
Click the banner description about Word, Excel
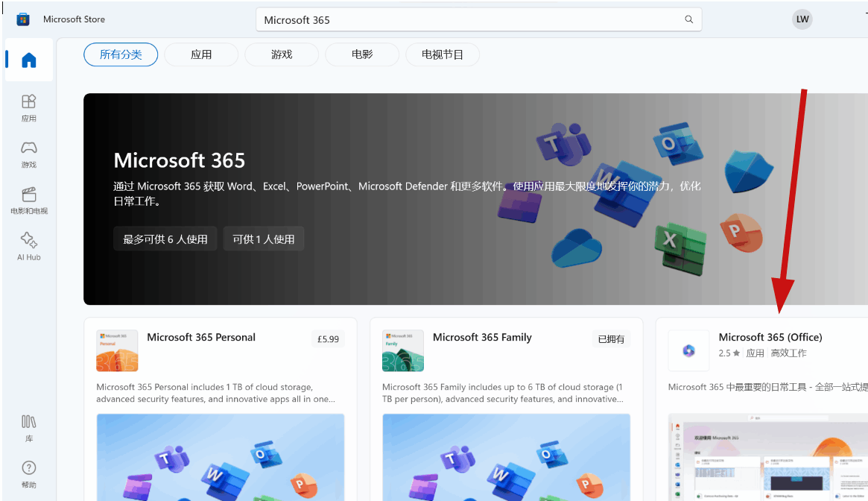coord(407,193)
